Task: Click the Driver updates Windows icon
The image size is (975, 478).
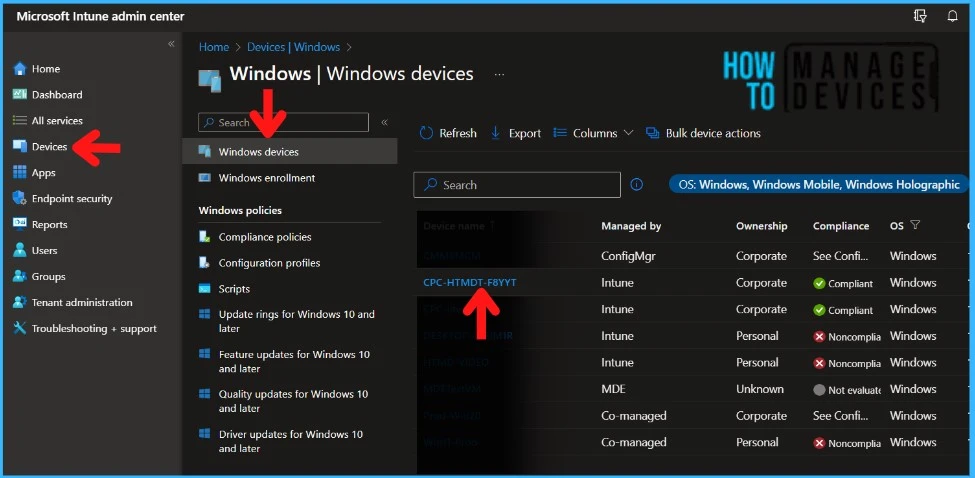Action: tap(204, 433)
